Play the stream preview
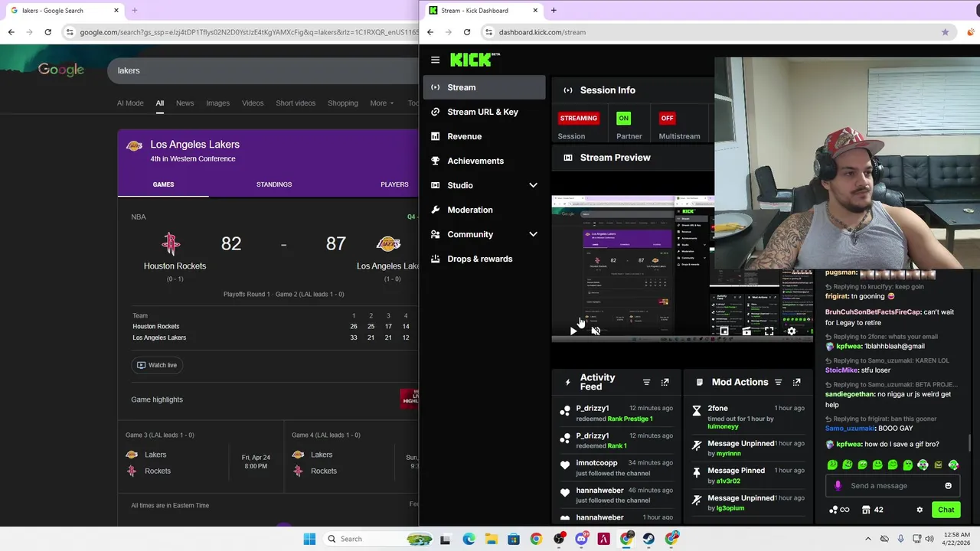 click(573, 331)
